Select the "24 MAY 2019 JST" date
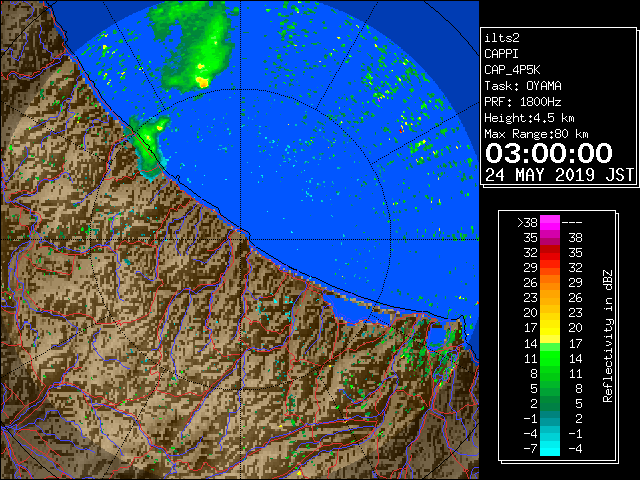The height and width of the screenshot is (480, 640). 559,175
